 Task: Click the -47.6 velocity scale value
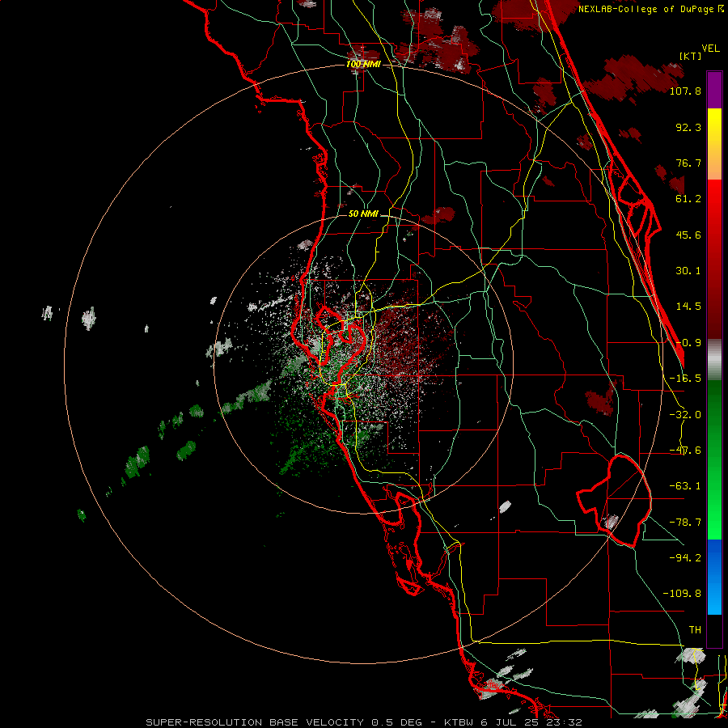tap(685, 451)
